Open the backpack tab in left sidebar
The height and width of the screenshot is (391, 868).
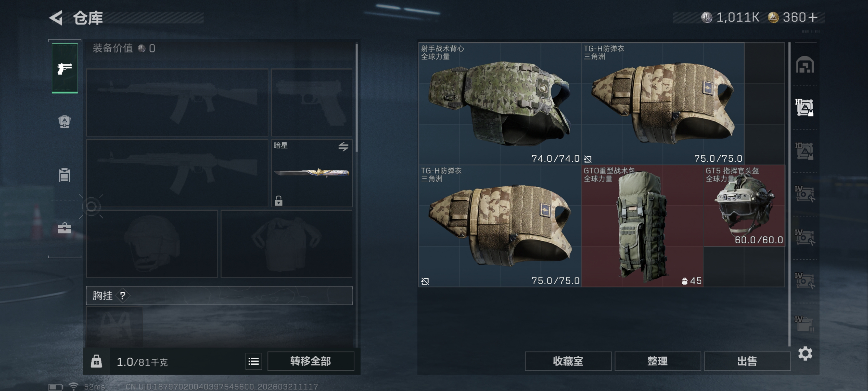[64, 122]
